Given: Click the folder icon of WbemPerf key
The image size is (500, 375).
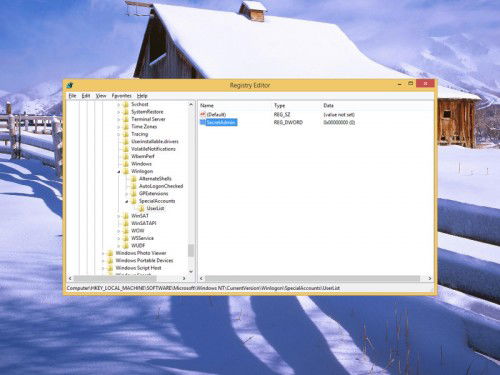Looking at the screenshot, I should coord(126,156).
